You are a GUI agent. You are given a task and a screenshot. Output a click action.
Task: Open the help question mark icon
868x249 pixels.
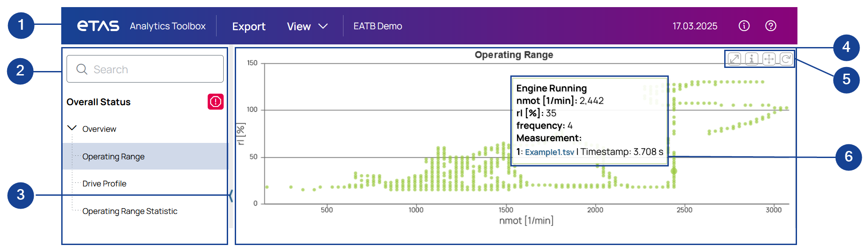coord(771,26)
